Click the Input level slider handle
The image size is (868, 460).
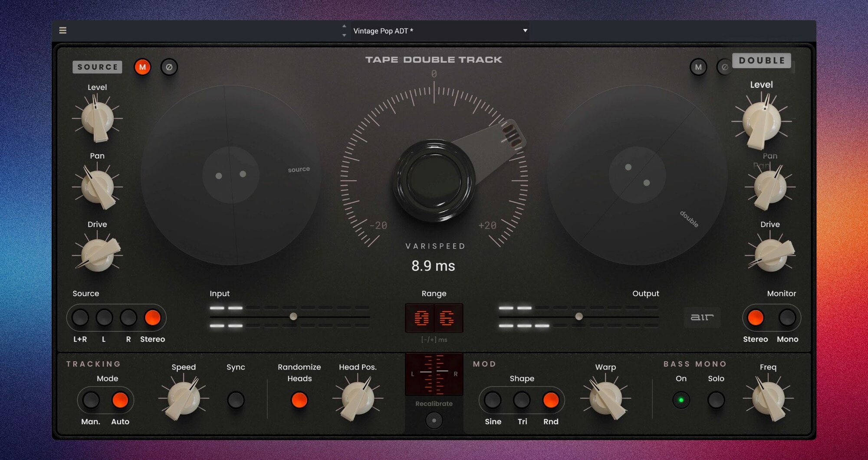coord(293,316)
